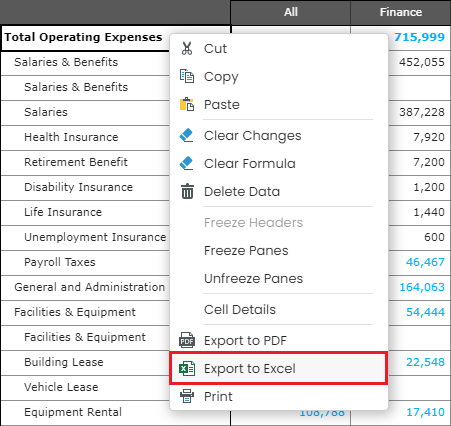Click the Finance cell 452,055
Screen dimensions: 451x426
422,62
